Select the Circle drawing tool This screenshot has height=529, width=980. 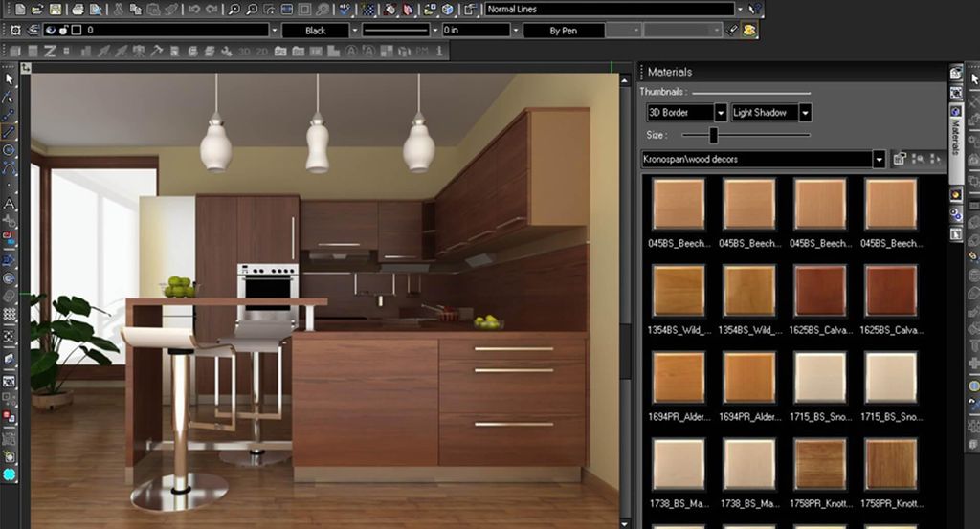[10, 150]
